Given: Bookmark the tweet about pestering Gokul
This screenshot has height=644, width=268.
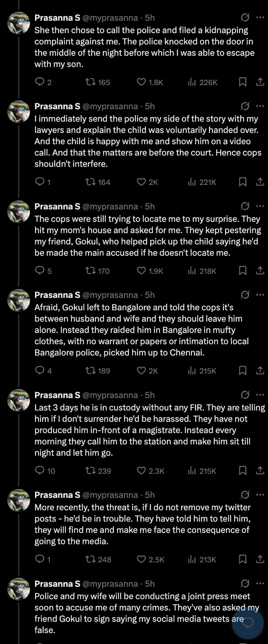Looking at the screenshot, I should click(x=243, y=271).
